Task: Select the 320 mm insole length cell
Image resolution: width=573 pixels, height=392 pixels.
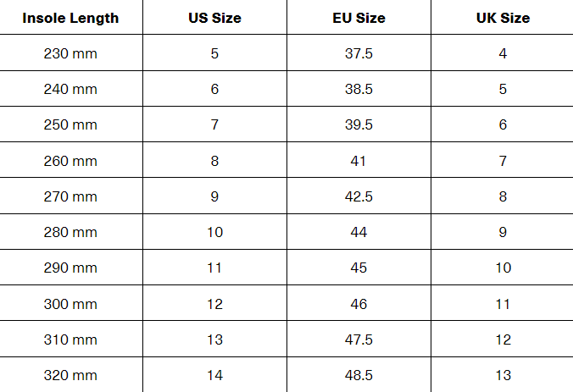Action: (70, 375)
